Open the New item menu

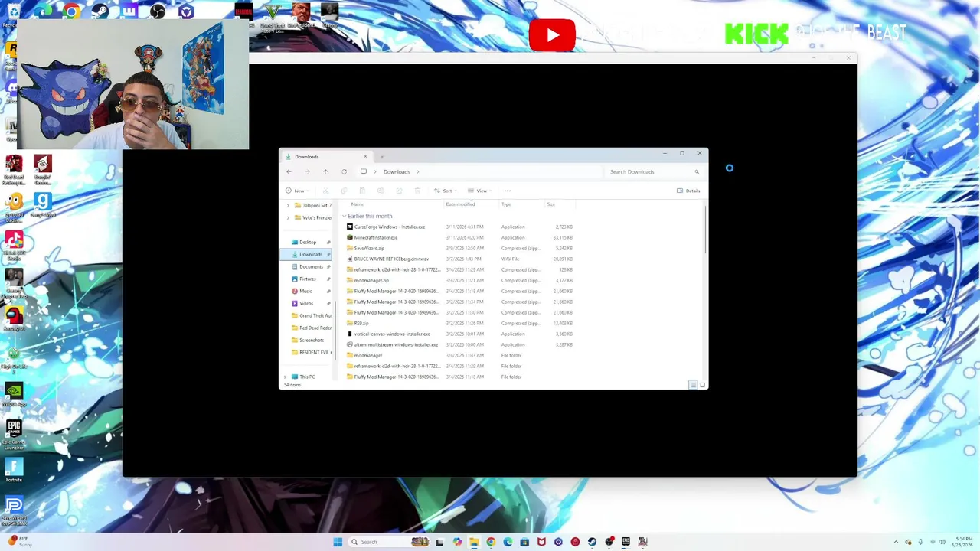296,191
